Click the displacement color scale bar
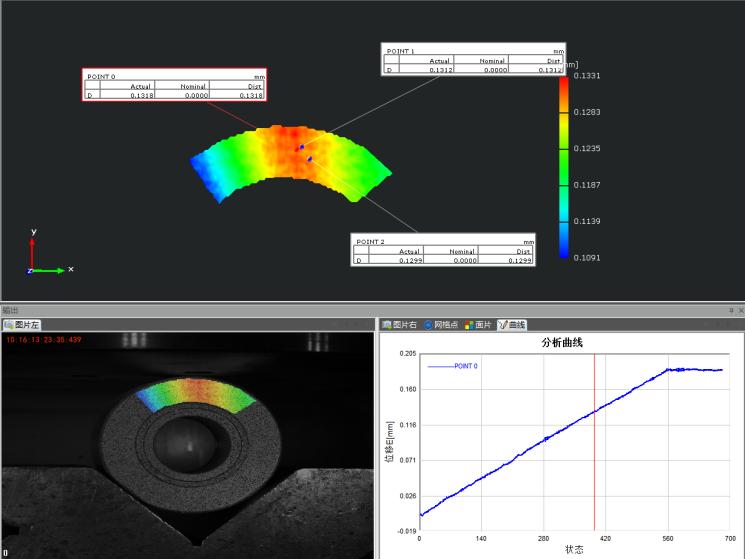The image size is (745, 559). pyautogui.click(x=564, y=167)
